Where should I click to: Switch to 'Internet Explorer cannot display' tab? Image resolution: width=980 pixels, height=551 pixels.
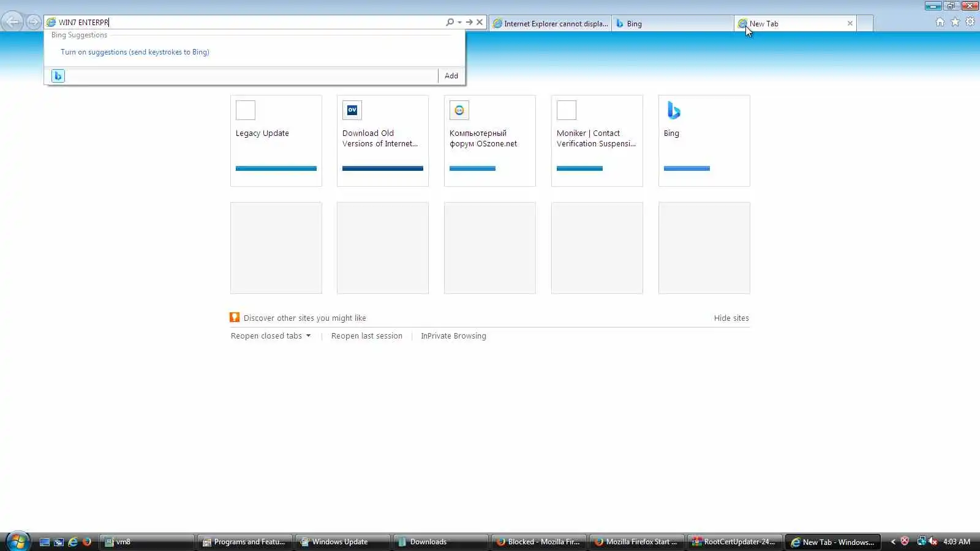click(550, 23)
